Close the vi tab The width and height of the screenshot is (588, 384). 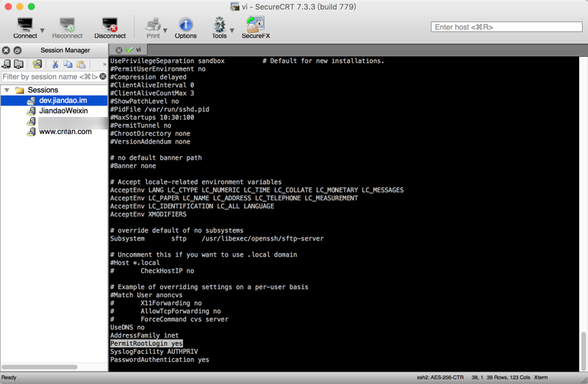119,50
